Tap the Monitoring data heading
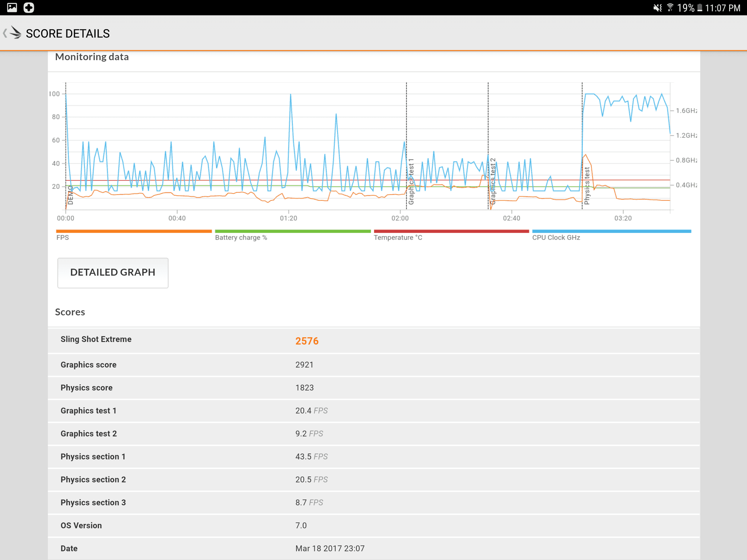This screenshot has height=560, width=747. pyautogui.click(x=92, y=57)
